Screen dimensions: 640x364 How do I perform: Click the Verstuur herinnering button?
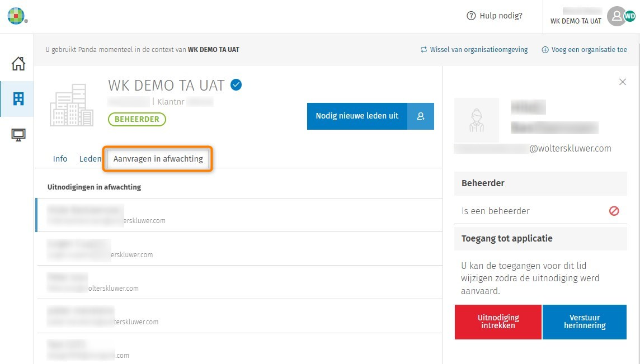point(585,322)
